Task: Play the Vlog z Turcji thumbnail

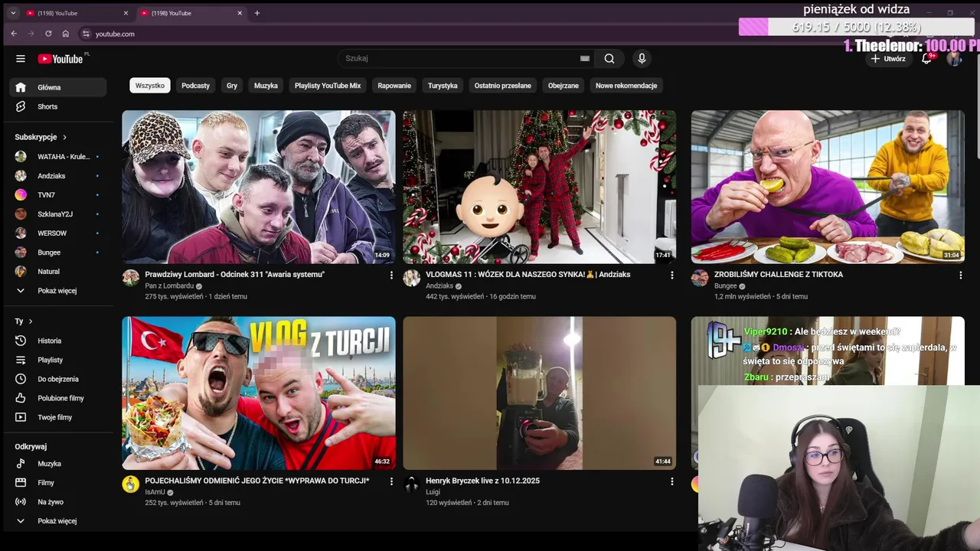Action: click(259, 393)
